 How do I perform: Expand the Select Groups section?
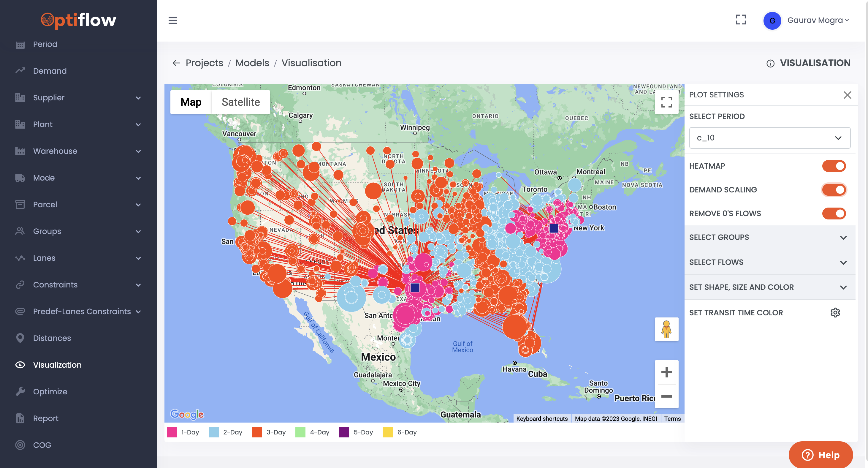(770, 237)
